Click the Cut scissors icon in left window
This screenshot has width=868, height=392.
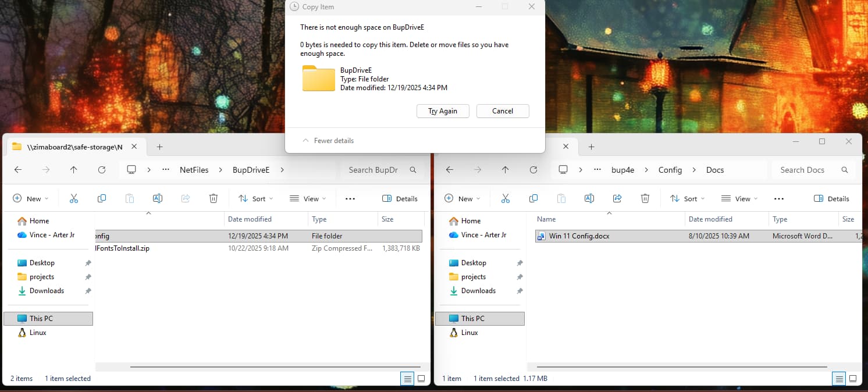73,198
